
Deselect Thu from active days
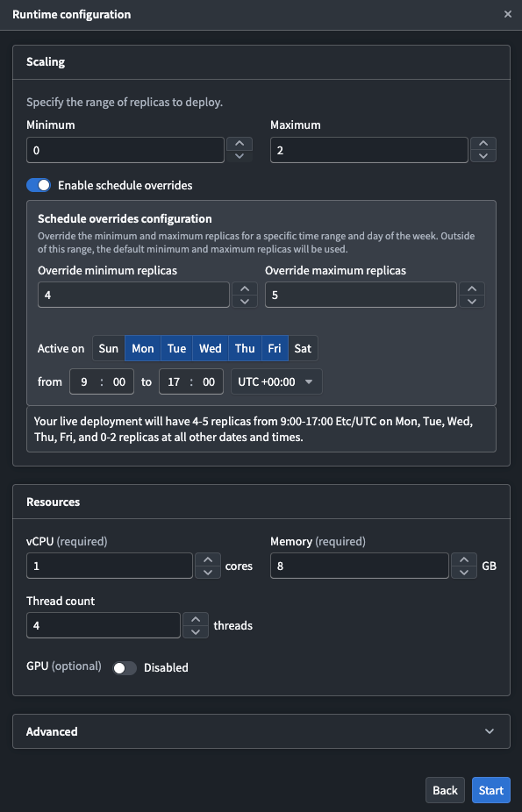[x=245, y=348]
